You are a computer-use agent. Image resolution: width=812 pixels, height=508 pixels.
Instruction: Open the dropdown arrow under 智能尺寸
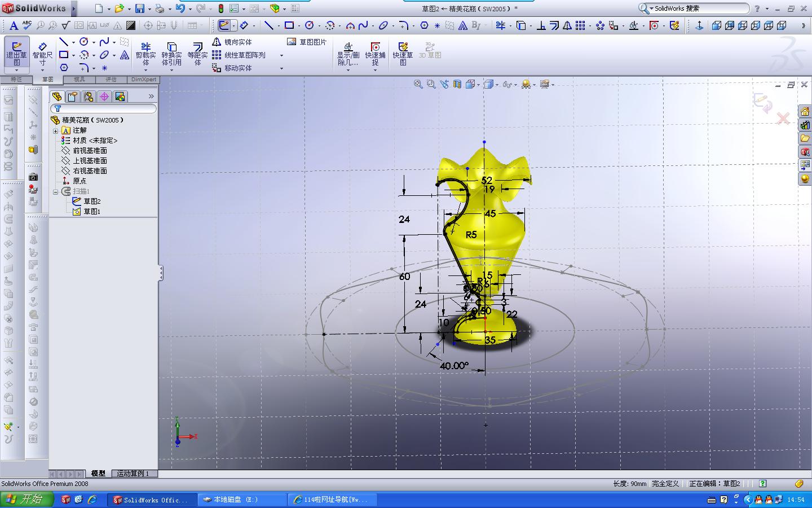(42, 71)
